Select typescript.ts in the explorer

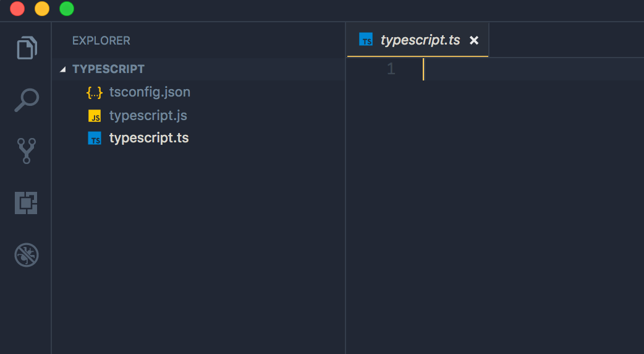[149, 138]
